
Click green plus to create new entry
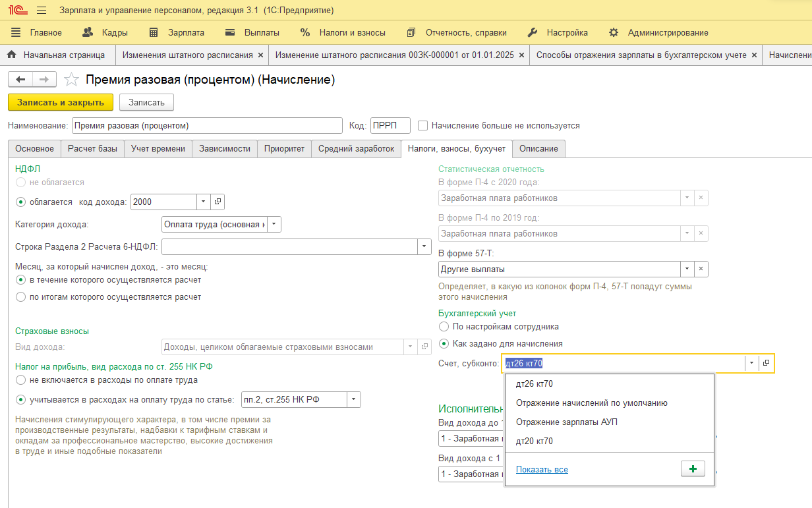tap(693, 468)
